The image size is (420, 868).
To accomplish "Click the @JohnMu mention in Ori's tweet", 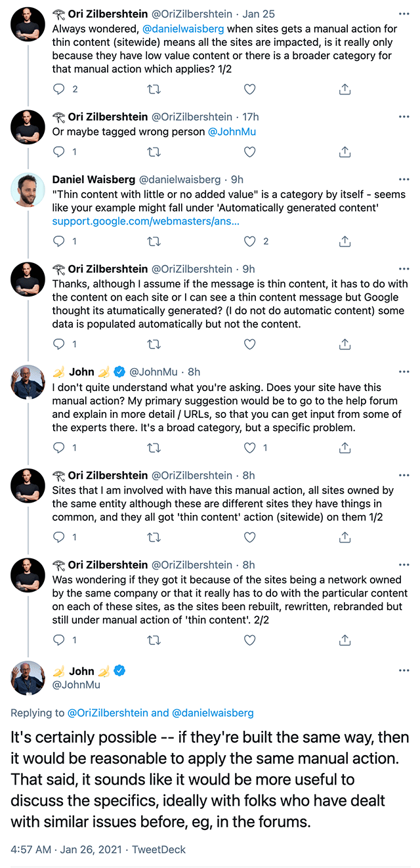I will point(232,131).
